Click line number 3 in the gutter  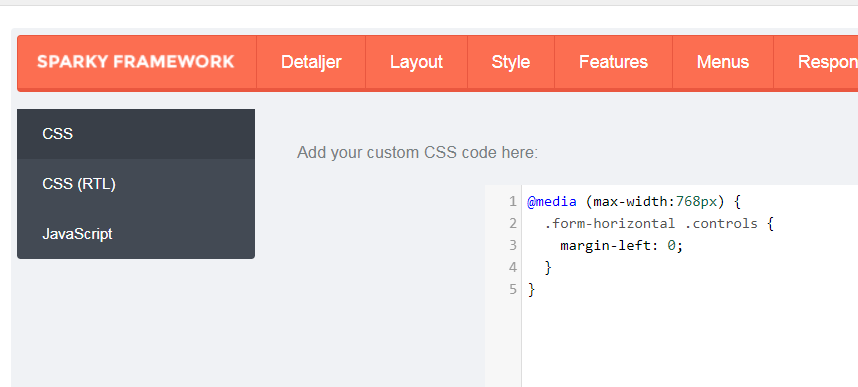512,245
